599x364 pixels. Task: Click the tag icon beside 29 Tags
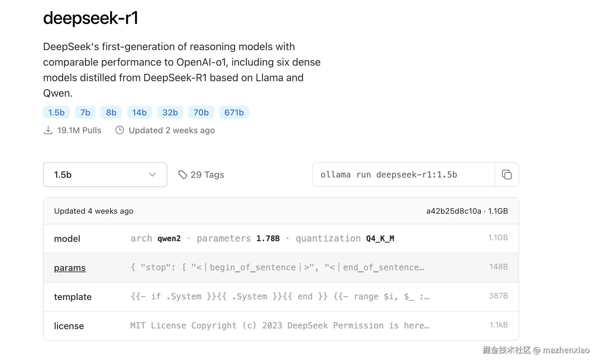click(x=183, y=175)
